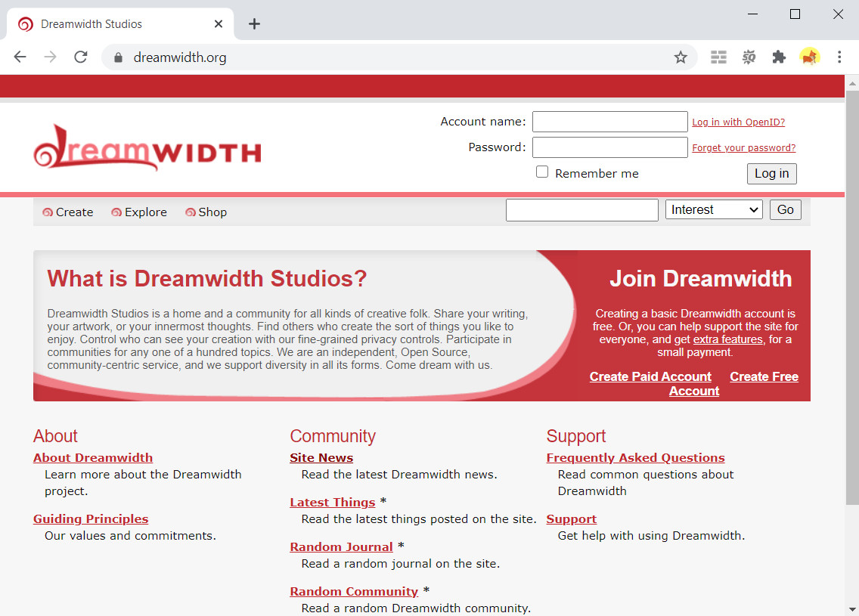Bookmark this page with star icon

681,57
